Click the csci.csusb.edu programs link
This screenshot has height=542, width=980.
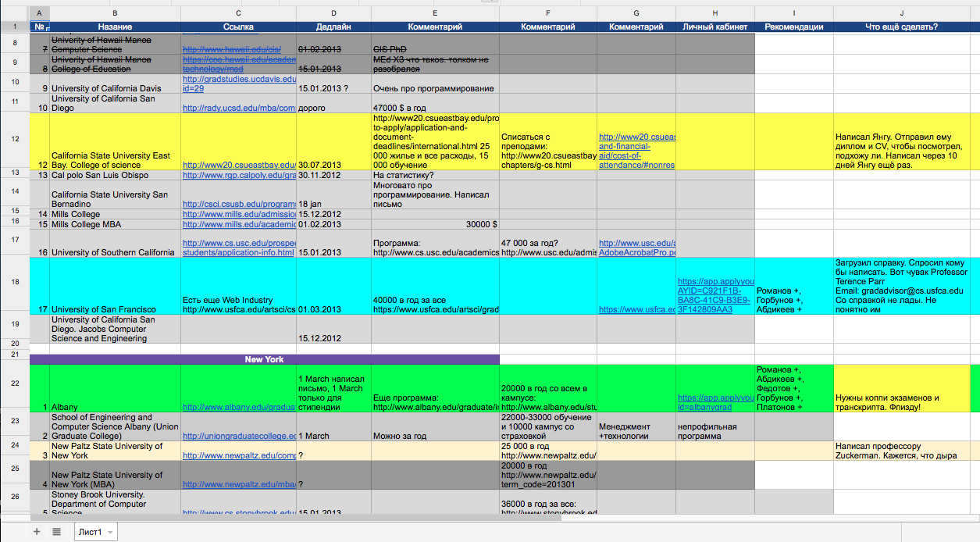pyautogui.click(x=238, y=205)
